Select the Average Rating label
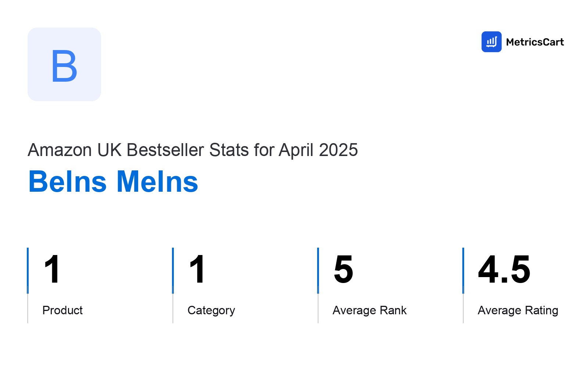This screenshot has width=588, height=368. coord(518,311)
